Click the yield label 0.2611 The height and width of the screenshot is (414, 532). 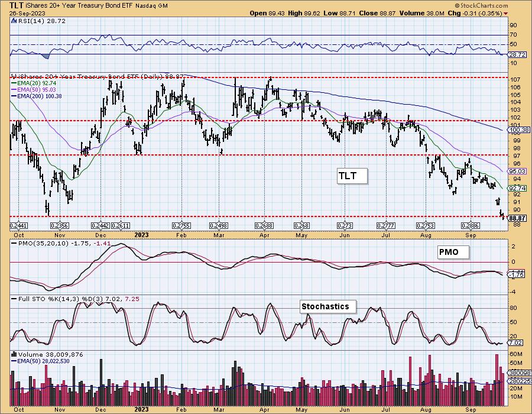(x=121, y=226)
